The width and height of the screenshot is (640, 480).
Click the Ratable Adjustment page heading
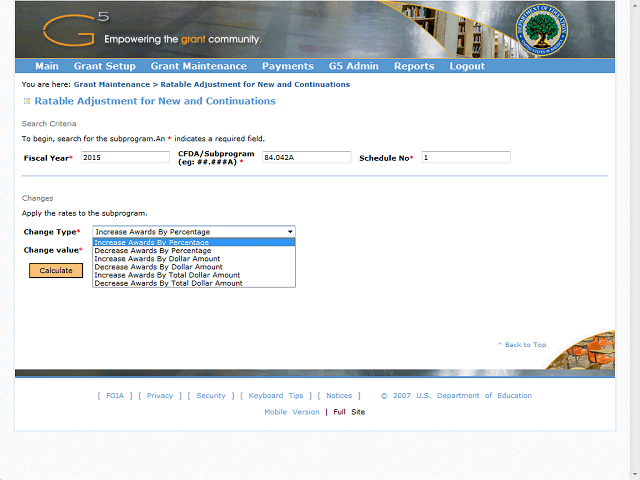point(155,101)
